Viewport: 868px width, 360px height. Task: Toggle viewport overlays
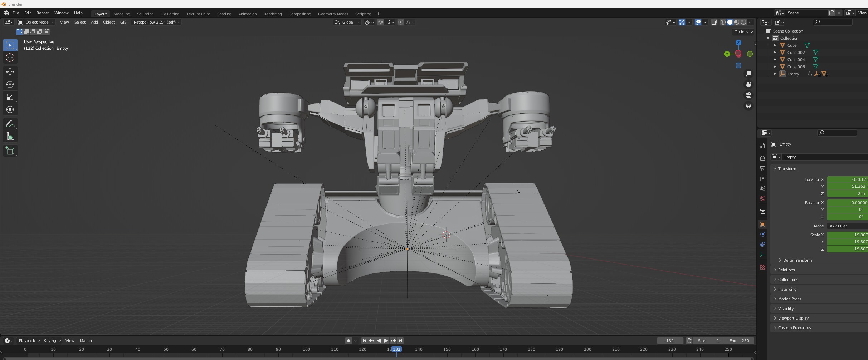click(x=698, y=22)
